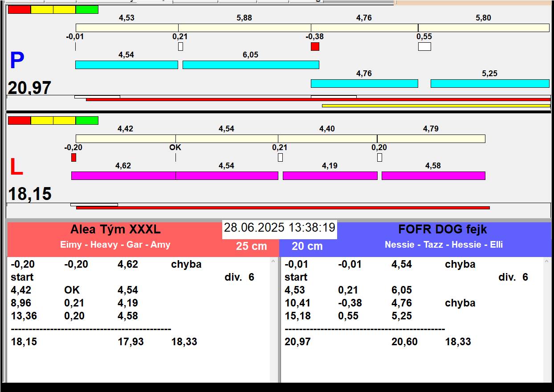554x392 pixels.
Task: Click the Nessie - Tazz - Hessie - Elli lineup
Action: point(444,245)
